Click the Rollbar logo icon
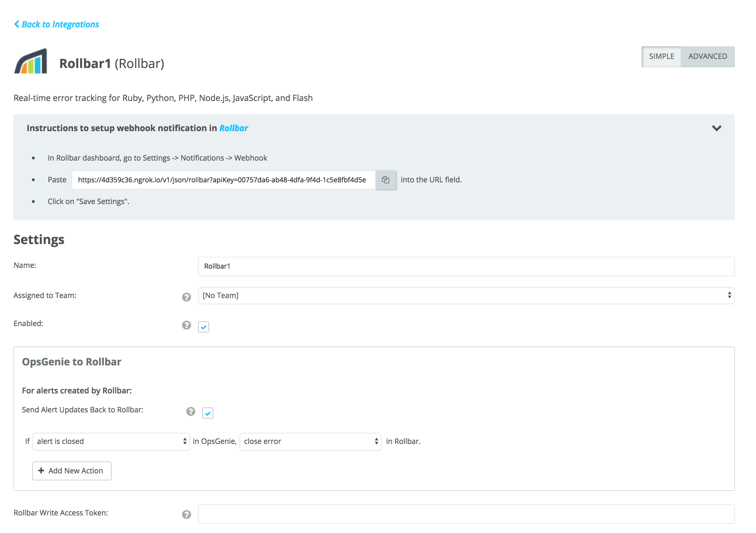Viewport: 756px width, 533px height. click(31, 61)
